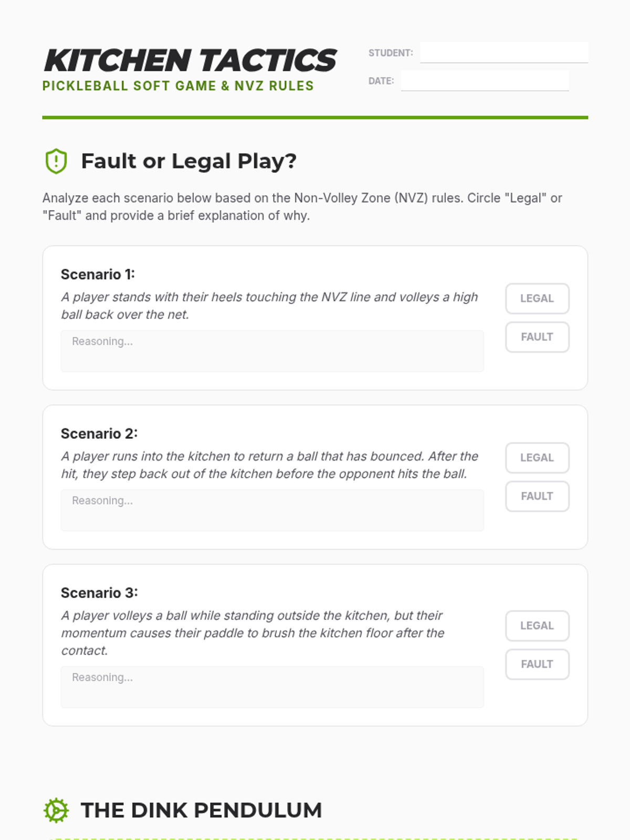Focus the Scenario 3 Reasoning text box
This screenshot has width=630, height=840.
point(272,687)
